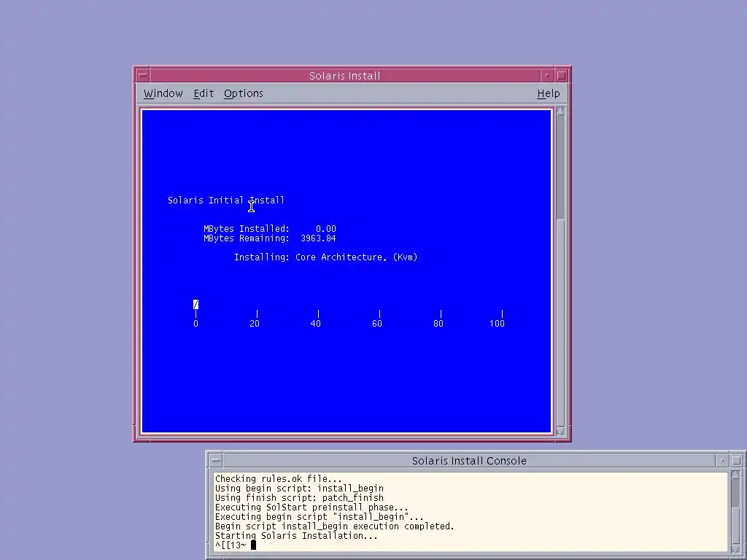Open the Options menu in Solaris Install
This screenshot has height=560, width=747.
(244, 93)
